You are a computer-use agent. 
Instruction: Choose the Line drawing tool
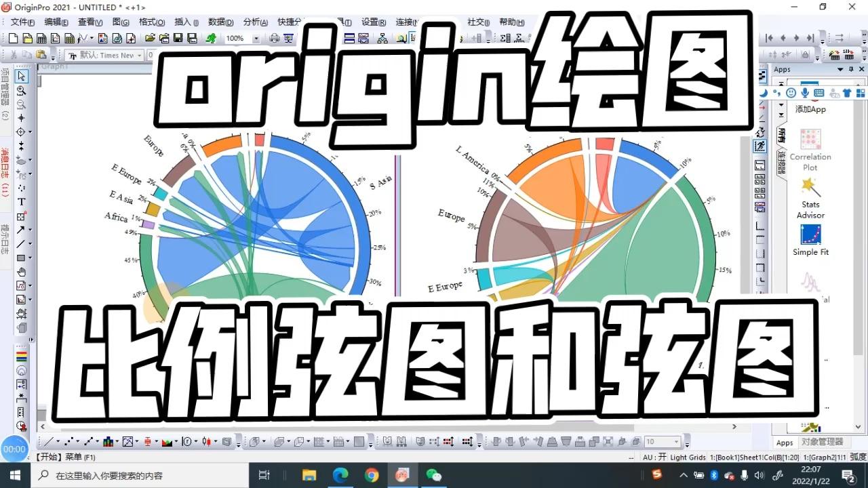tap(21, 243)
